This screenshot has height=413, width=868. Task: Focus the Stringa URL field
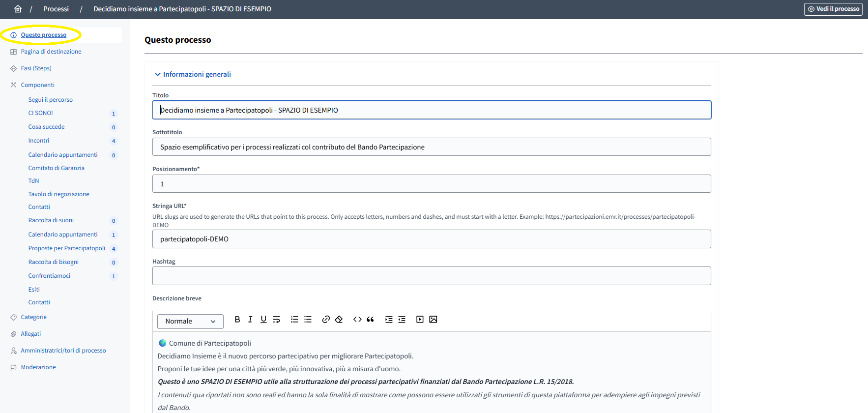(x=432, y=239)
